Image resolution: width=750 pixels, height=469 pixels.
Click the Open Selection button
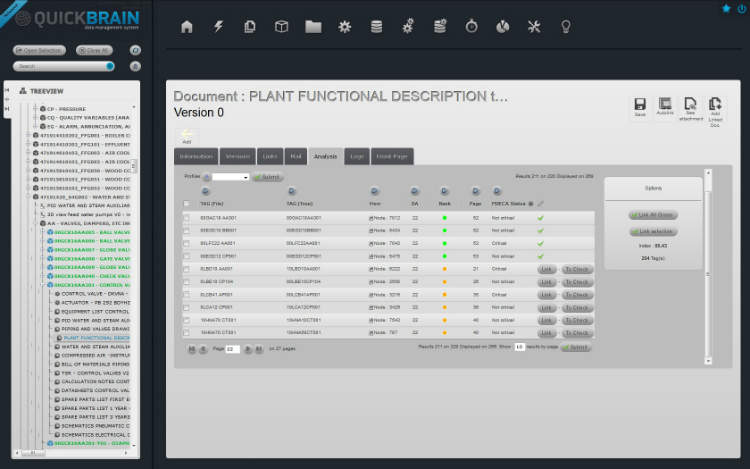click(40, 50)
